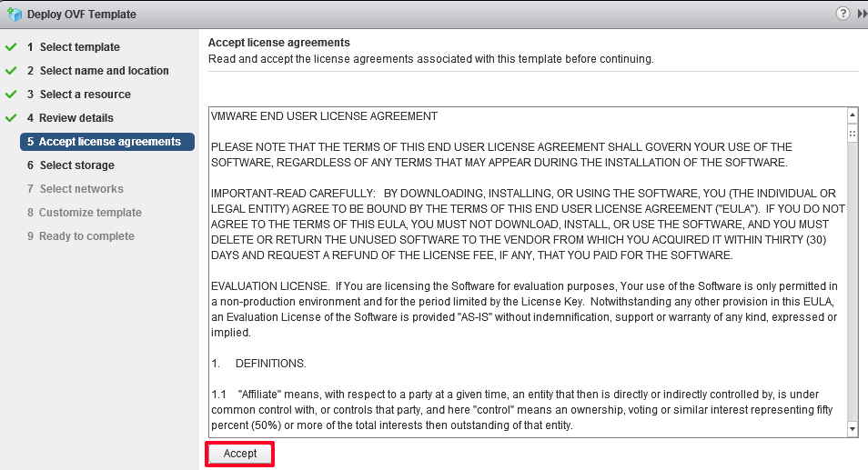Click green checkmark beside Select template
The width and height of the screenshot is (868, 470).
click(x=11, y=47)
